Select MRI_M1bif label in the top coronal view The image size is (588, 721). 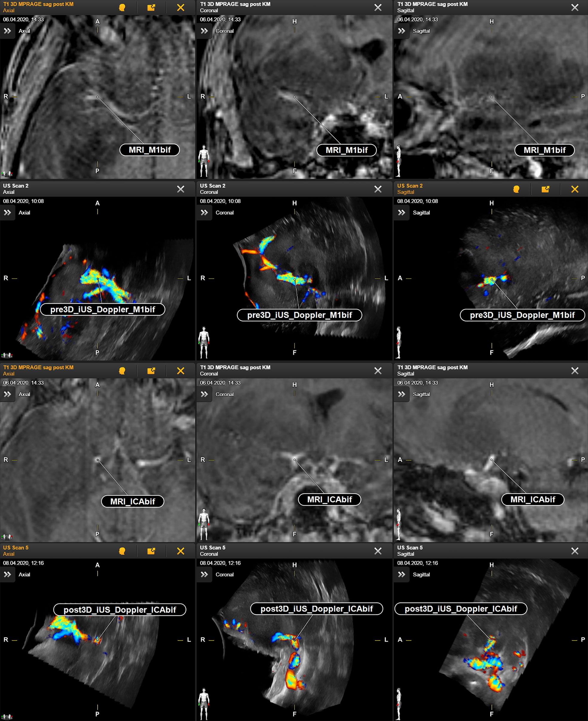[x=347, y=150]
